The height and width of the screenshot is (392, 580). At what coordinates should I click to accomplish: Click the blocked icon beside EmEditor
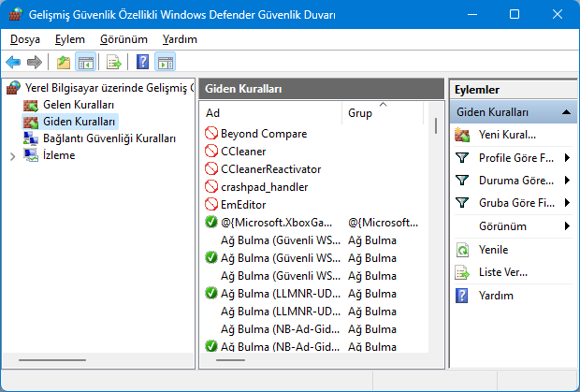pos(211,204)
